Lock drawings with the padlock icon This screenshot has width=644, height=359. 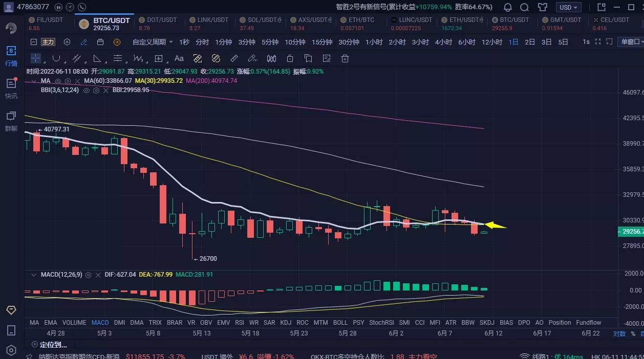tap(290, 58)
